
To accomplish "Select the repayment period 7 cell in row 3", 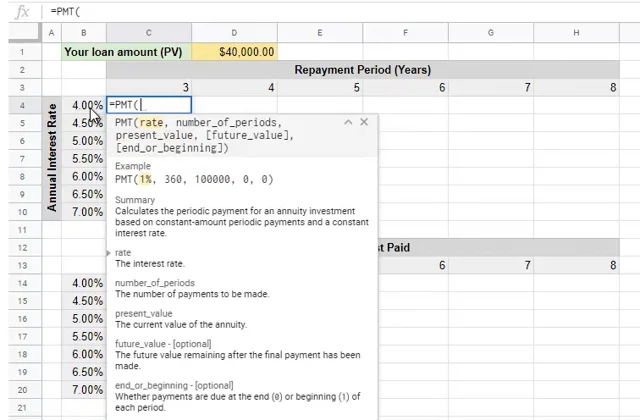I will (491, 87).
